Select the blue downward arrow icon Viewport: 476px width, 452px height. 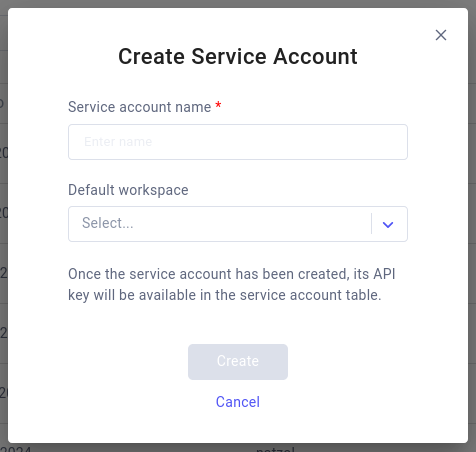[388, 225]
